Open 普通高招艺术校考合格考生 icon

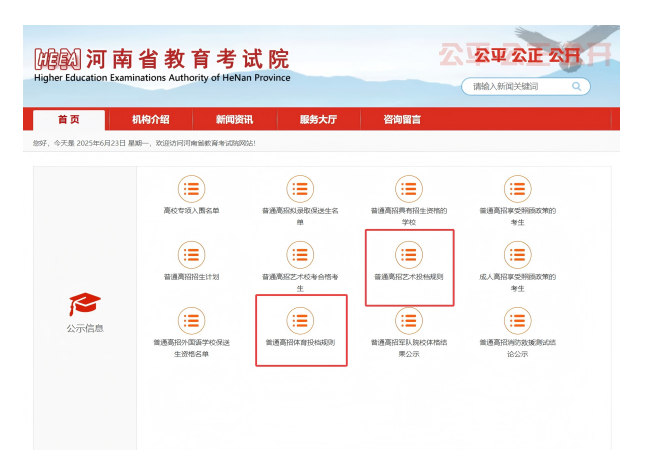(300, 254)
